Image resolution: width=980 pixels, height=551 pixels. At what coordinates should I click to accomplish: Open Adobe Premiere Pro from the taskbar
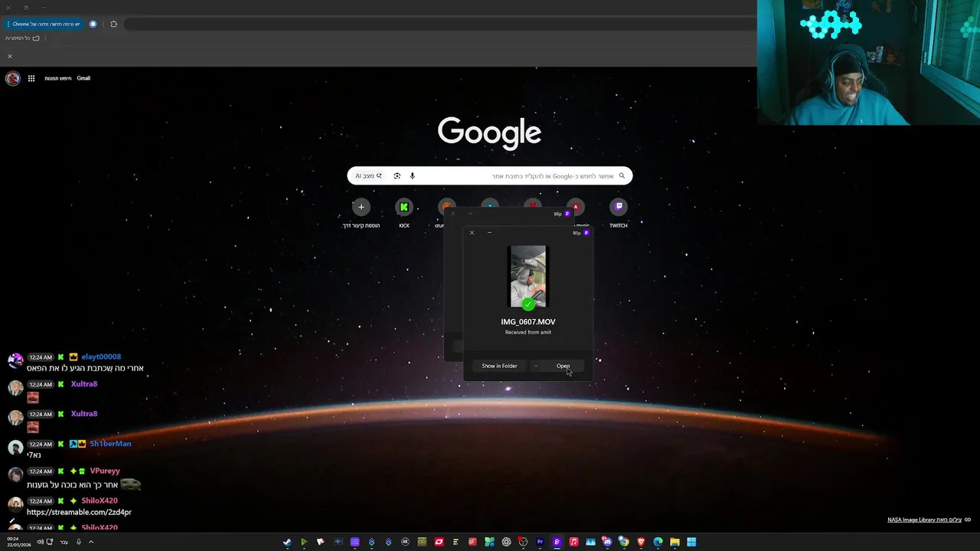pyautogui.click(x=540, y=542)
